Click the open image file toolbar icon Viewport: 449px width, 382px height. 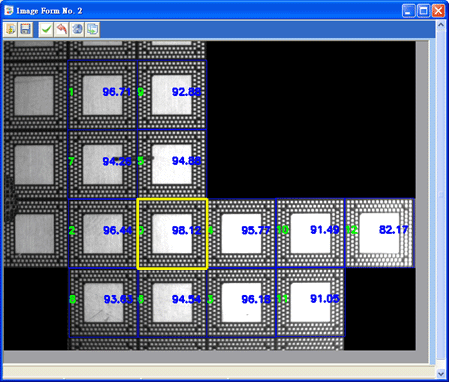[11, 29]
